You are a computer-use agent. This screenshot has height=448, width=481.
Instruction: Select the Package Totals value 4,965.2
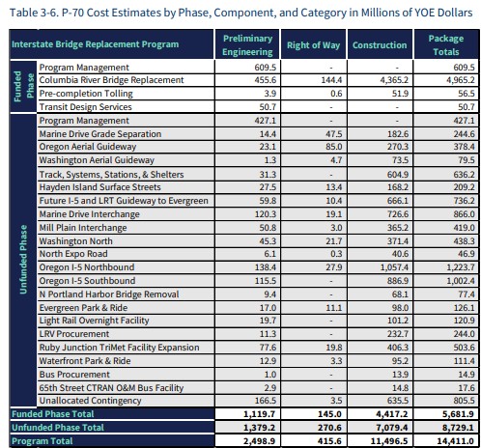460,80
